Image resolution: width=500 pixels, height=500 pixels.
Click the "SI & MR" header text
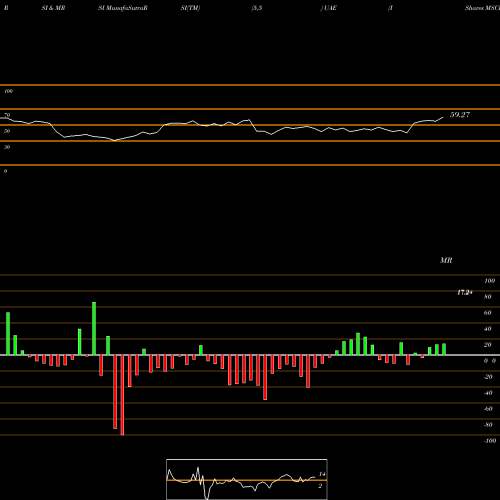(x=53, y=8)
